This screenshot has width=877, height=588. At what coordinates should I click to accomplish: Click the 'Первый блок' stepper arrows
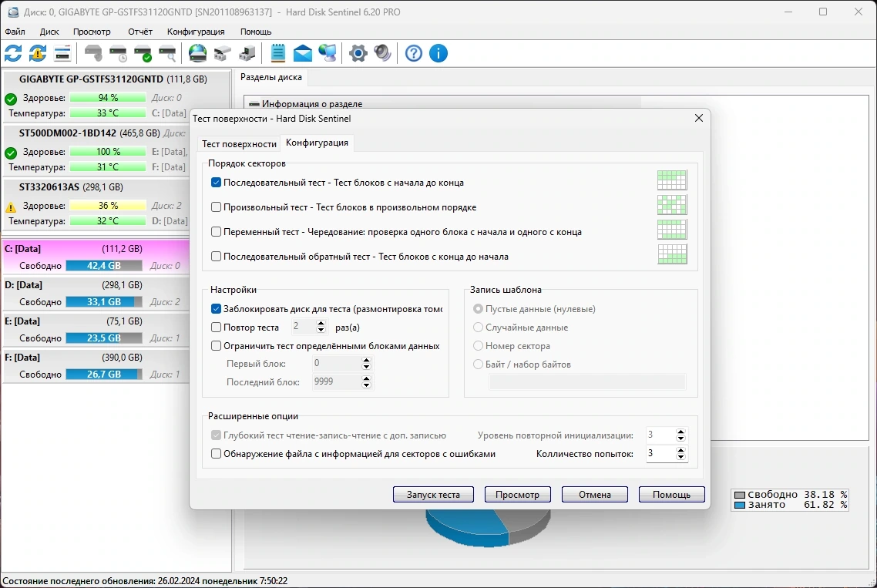366,364
